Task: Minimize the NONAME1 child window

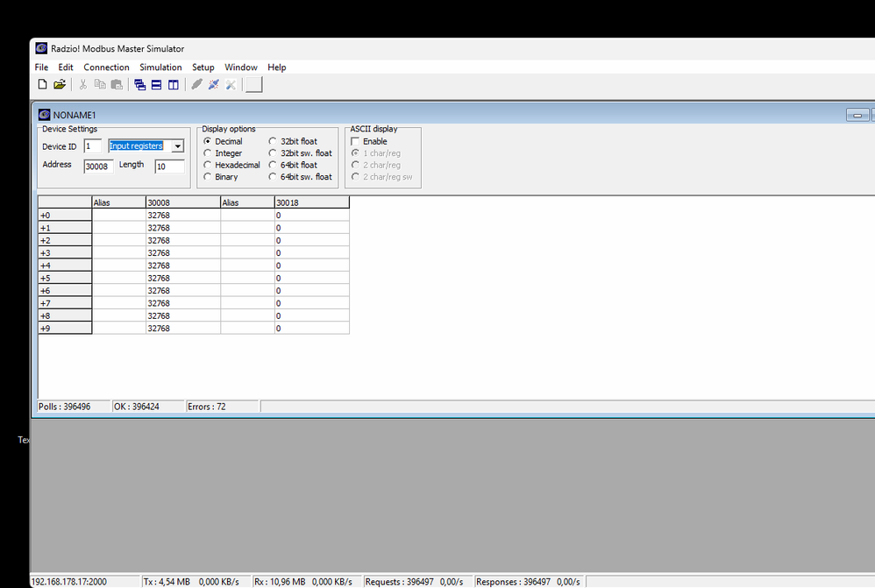Action: (x=857, y=115)
